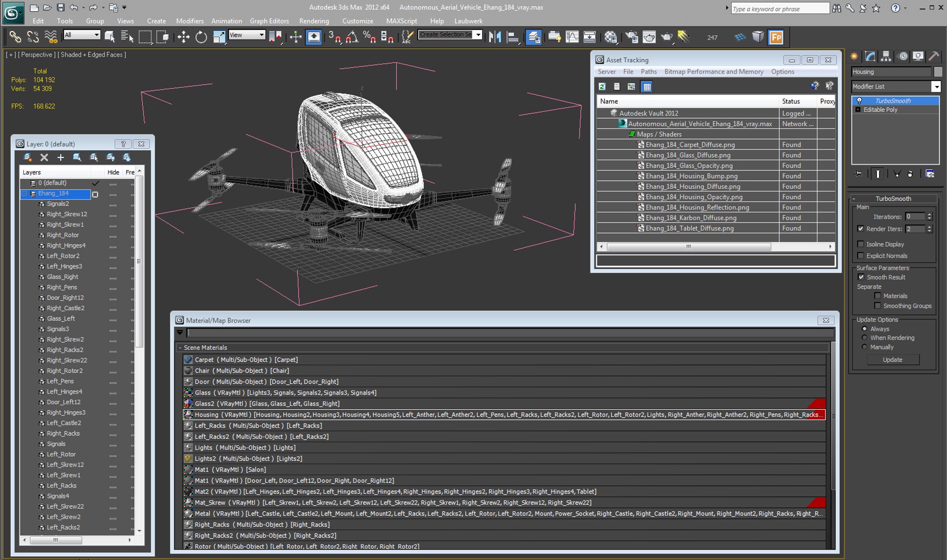Switch Asset Tracking to table view
The image size is (947, 560).
point(647,87)
